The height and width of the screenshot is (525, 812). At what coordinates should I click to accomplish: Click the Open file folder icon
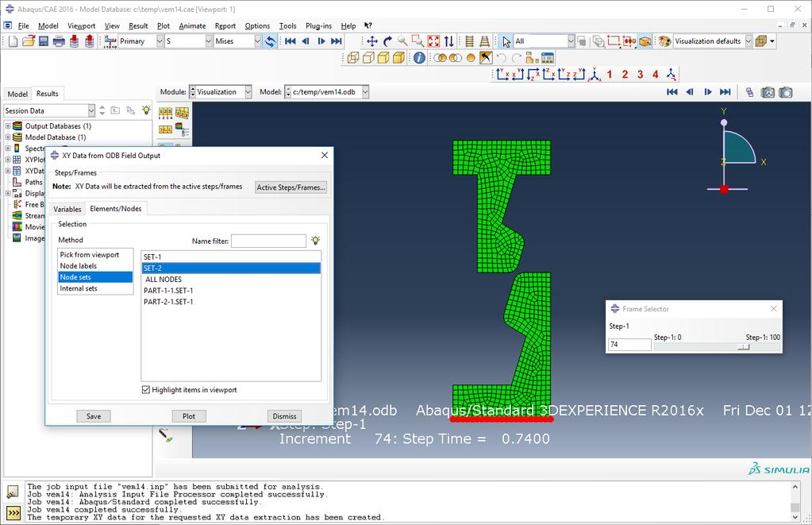pos(29,41)
